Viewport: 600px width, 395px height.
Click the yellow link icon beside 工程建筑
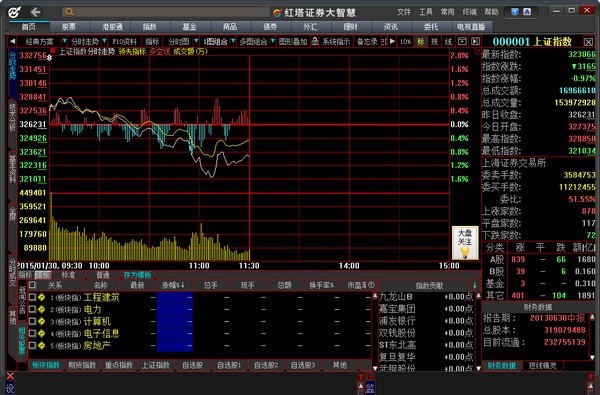pyautogui.click(x=41, y=297)
